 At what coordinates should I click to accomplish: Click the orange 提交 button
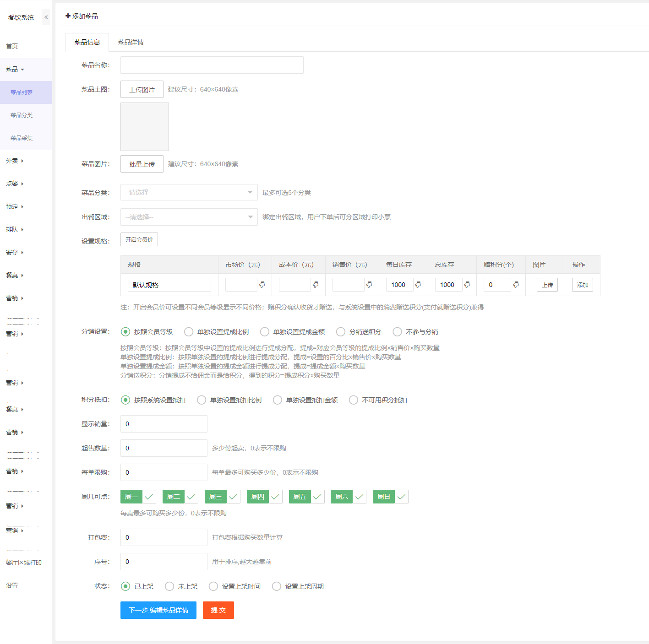coord(218,610)
